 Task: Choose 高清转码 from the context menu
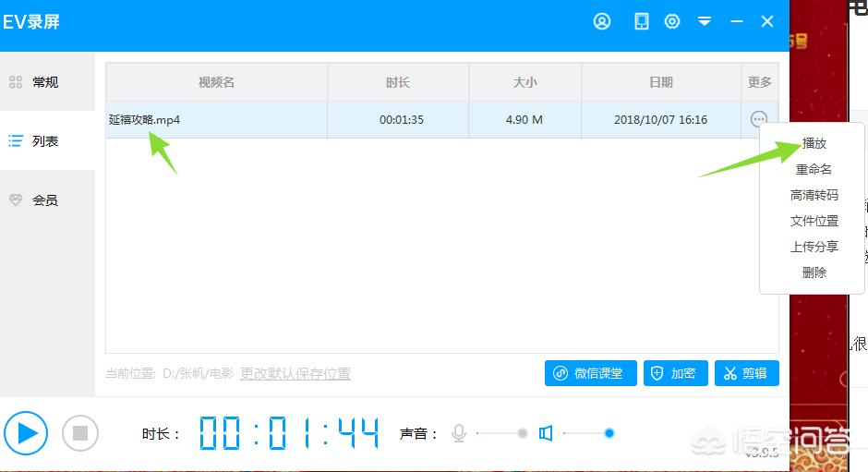(814, 195)
